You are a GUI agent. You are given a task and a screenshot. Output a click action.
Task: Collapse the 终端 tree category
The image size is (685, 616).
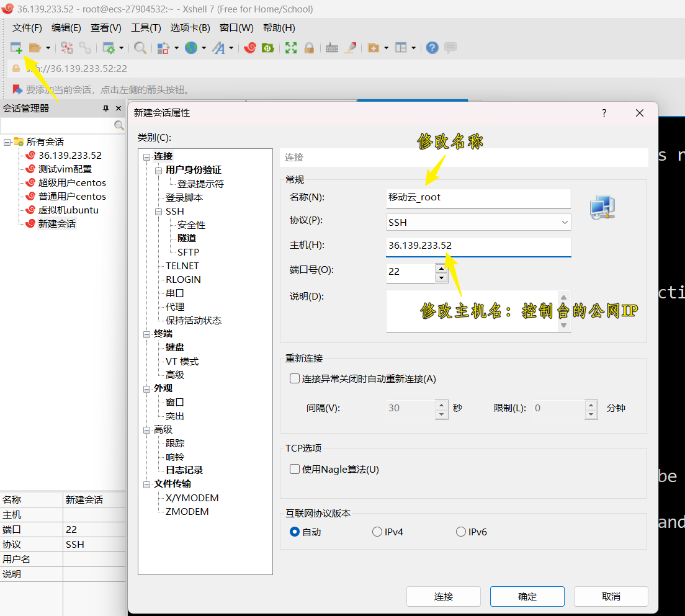(x=146, y=334)
